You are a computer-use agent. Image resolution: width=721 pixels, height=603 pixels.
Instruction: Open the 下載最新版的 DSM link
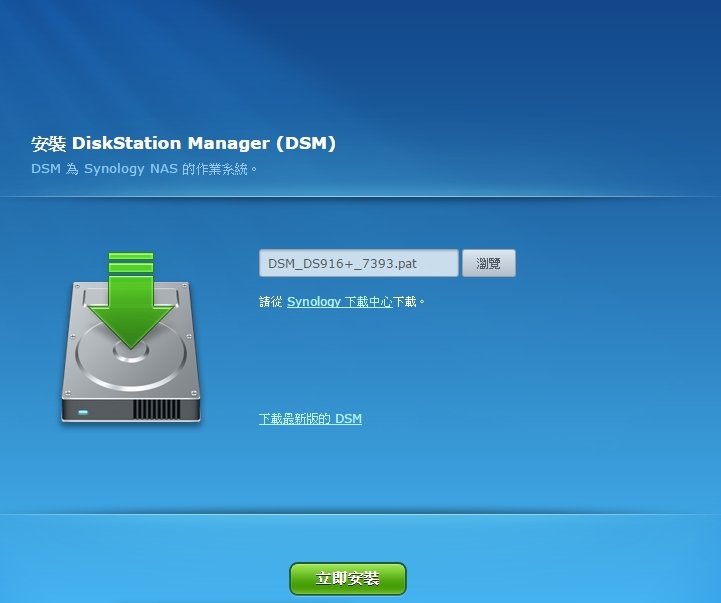tap(310, 419)
